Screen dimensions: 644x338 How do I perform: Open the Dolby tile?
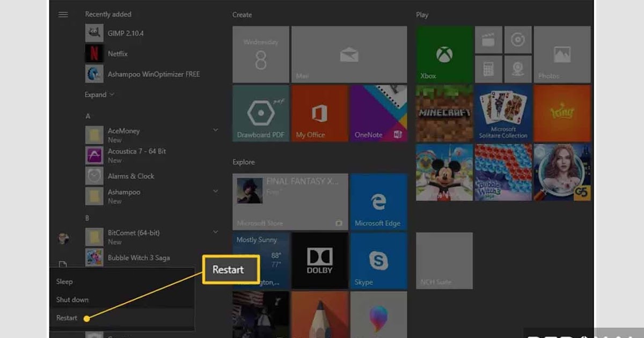coord(320,261)
